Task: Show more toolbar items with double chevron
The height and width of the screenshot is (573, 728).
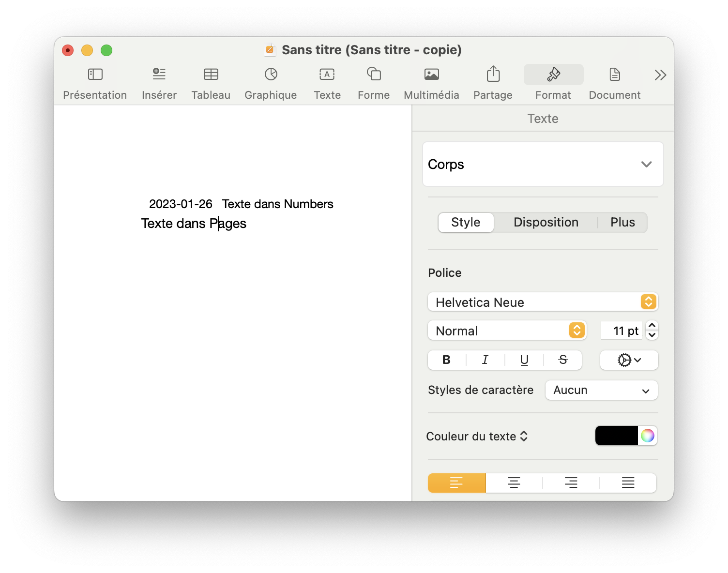Action: (660, 75)
